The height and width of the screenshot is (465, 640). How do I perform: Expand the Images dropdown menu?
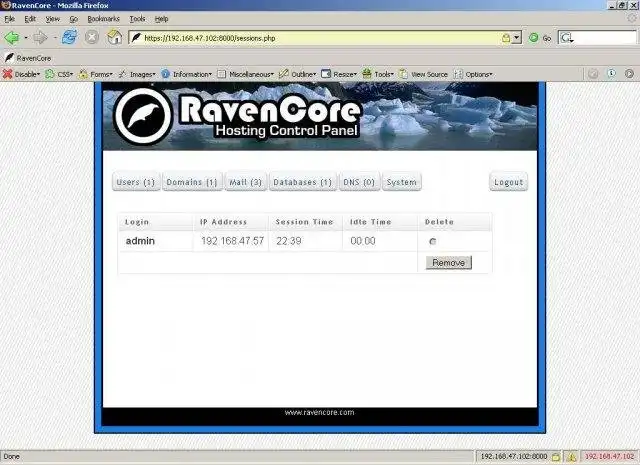[137, 74]
